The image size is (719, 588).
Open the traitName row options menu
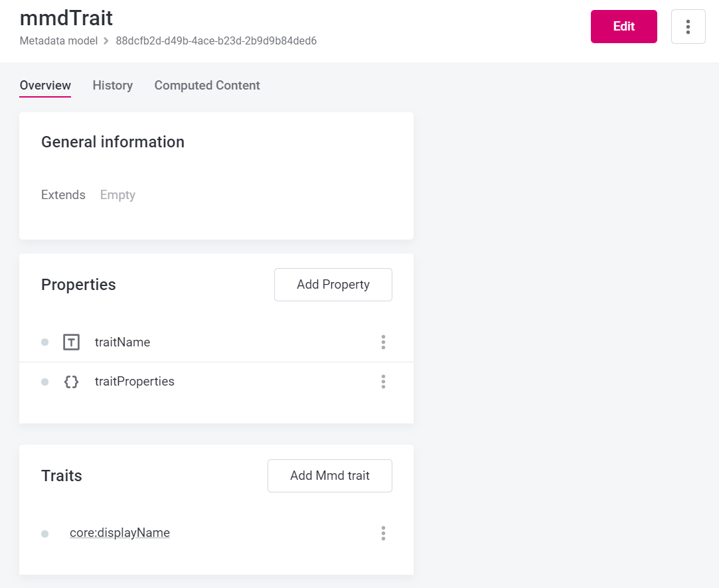tap(383, 342)
